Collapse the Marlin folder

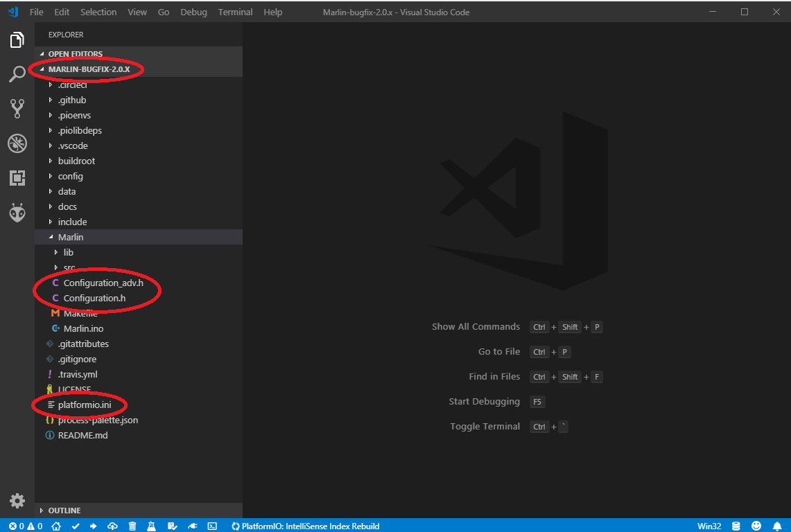click(x=139, y=237)
